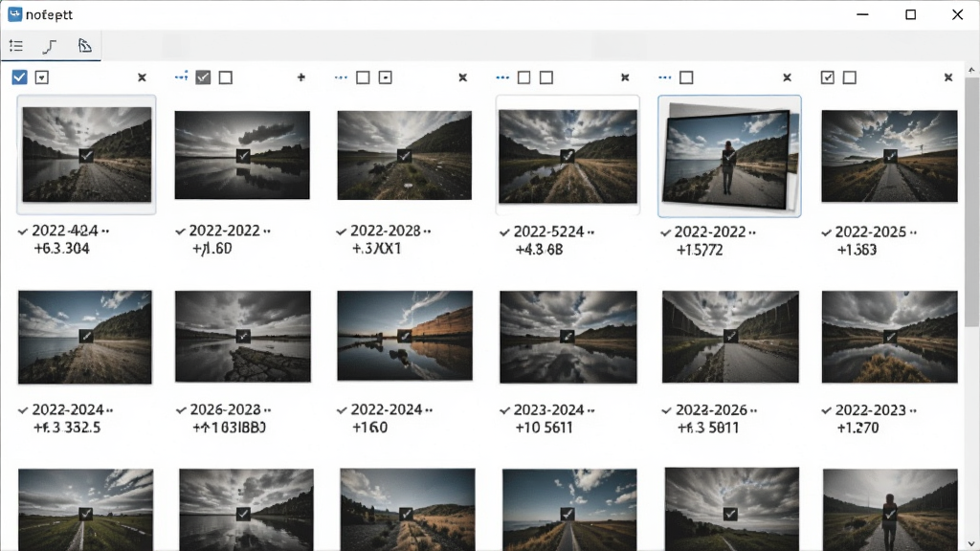Click check badge on the 2022-2025 thumbnail

click(890, 156)
